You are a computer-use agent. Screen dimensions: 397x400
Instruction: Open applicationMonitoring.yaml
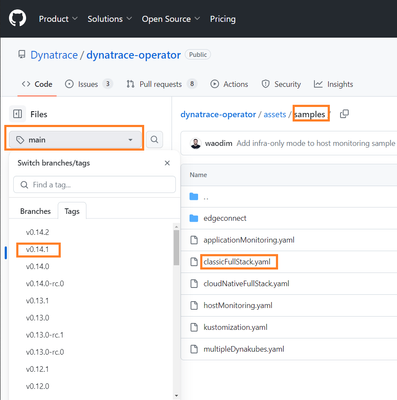tap(249, 240)
